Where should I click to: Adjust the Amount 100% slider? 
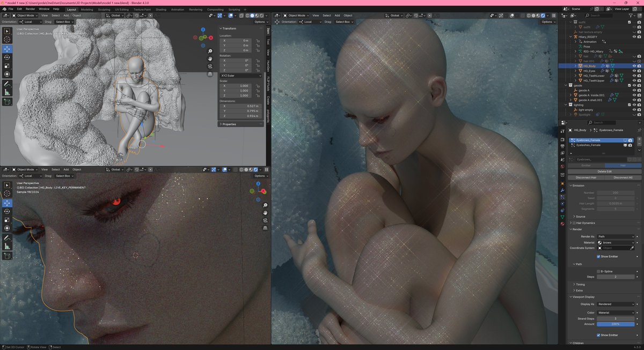pos(616,324)
